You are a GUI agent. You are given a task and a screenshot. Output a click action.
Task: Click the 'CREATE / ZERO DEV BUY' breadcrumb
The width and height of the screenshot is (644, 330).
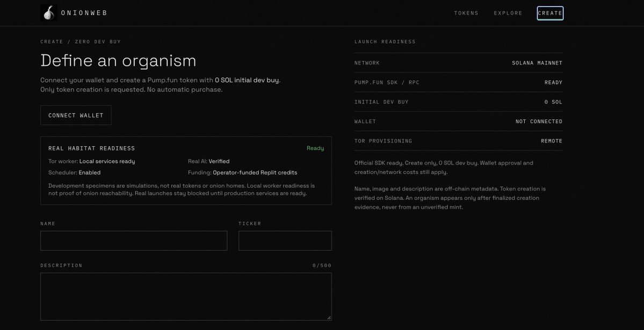coord(81,41)
